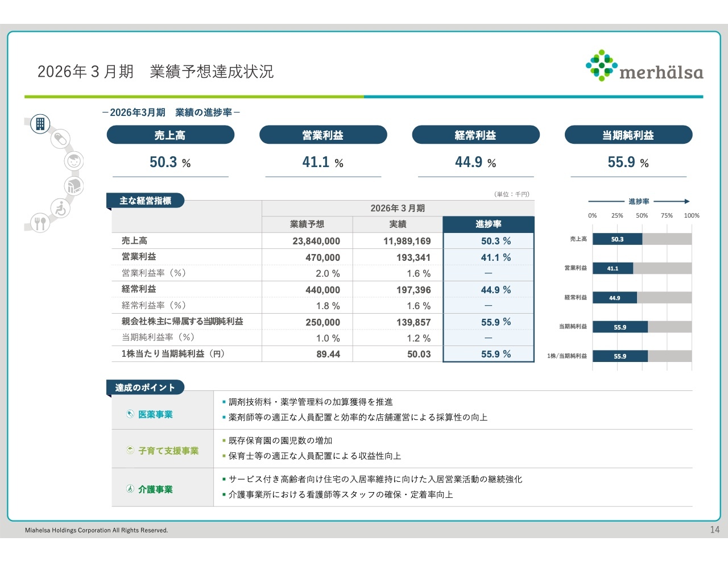Screen dimensions: 728x562
Task: Click the 当期純利益 header pill
Action: click(628, 135)
